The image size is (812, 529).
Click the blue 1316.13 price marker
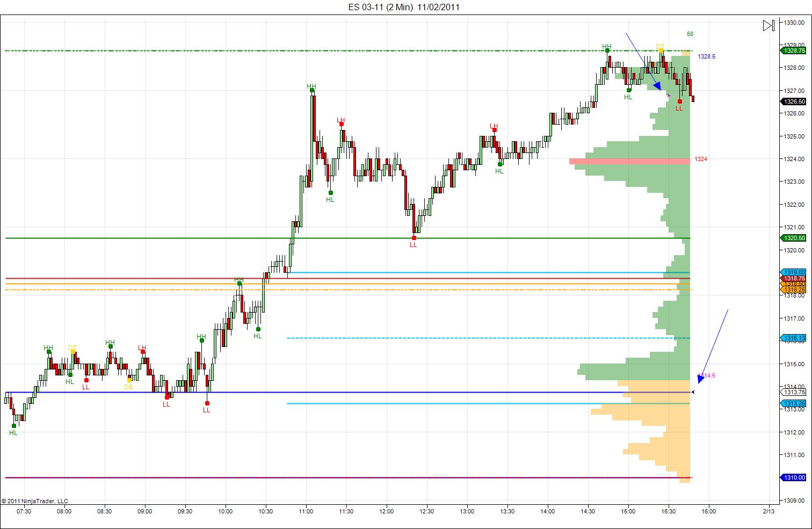[794, 338]
